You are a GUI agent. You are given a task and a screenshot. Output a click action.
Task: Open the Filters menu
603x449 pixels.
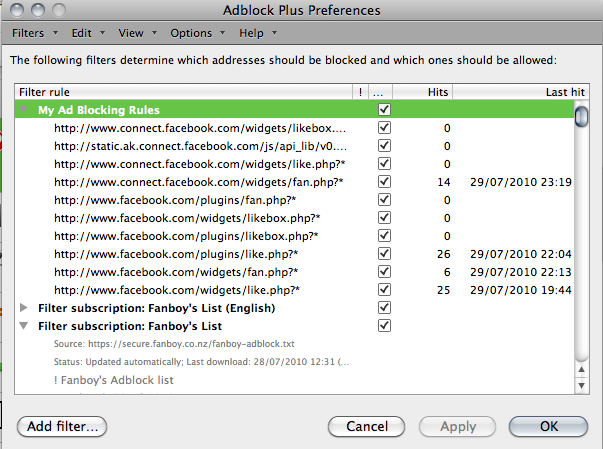[35, 33]
